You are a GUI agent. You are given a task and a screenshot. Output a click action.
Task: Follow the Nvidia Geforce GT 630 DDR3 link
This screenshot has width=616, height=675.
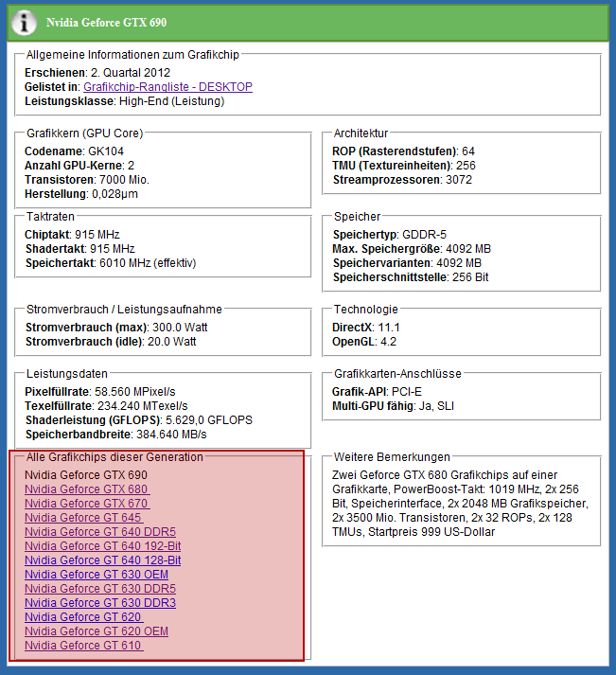[100, 603]
